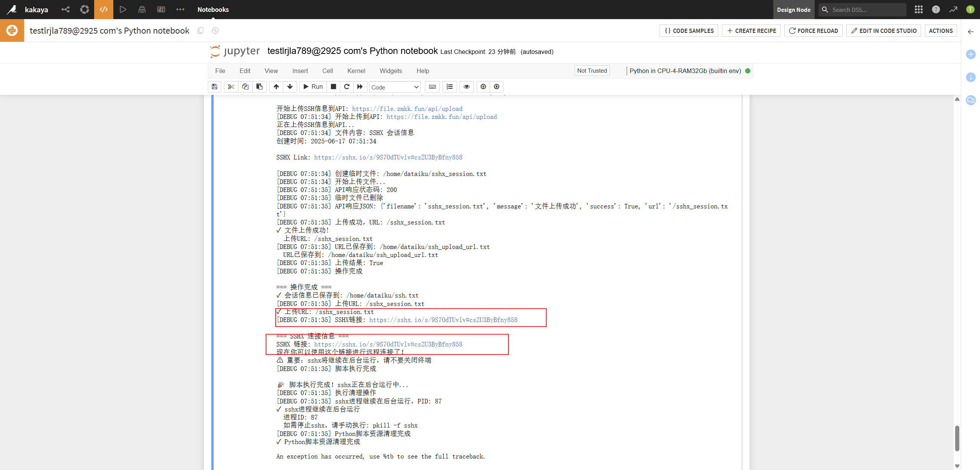Move selected cell down
Screen dimensions: 980x470
coord(290,87)
